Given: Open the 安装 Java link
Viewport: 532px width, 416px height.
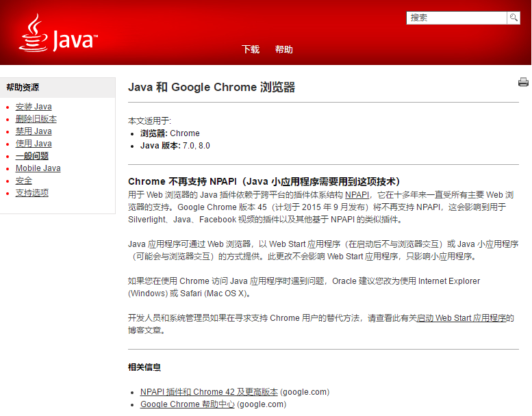Looking at the screenshot, I should click(34, 107).
